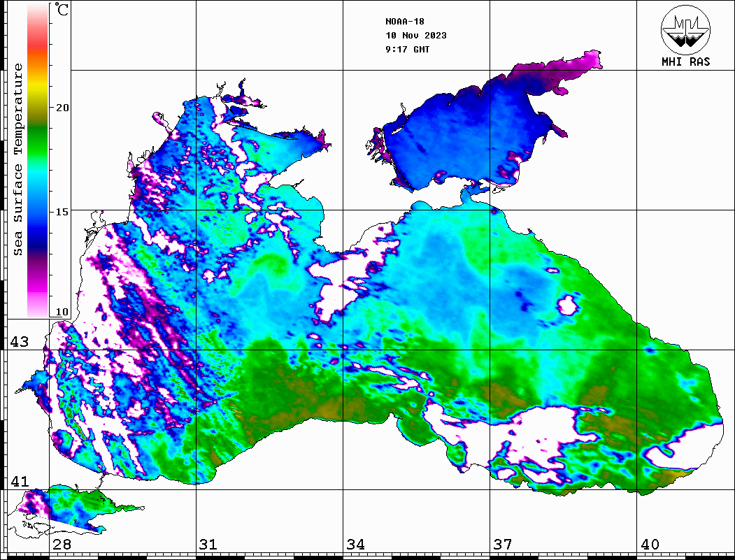This screenshot has width=735, height=560.
Task: Click the temperature color scale bar
Action: pyautogui.click(x=38, y=161)
